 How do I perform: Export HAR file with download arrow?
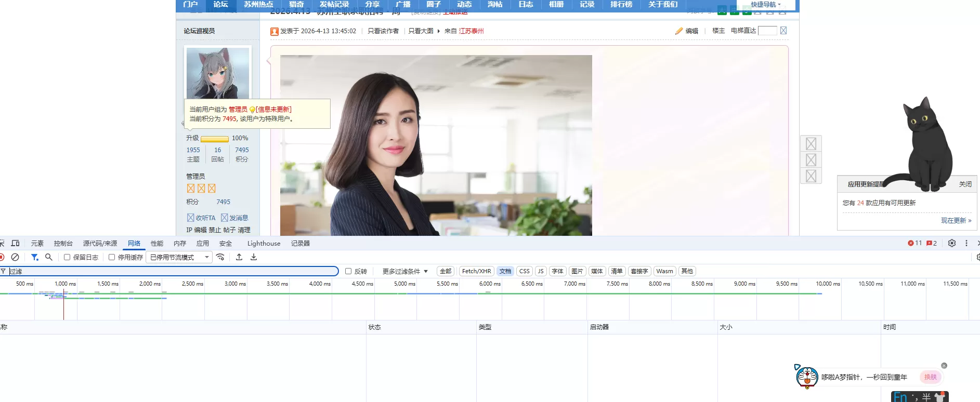pyautogui.click(x=254, y=257)
